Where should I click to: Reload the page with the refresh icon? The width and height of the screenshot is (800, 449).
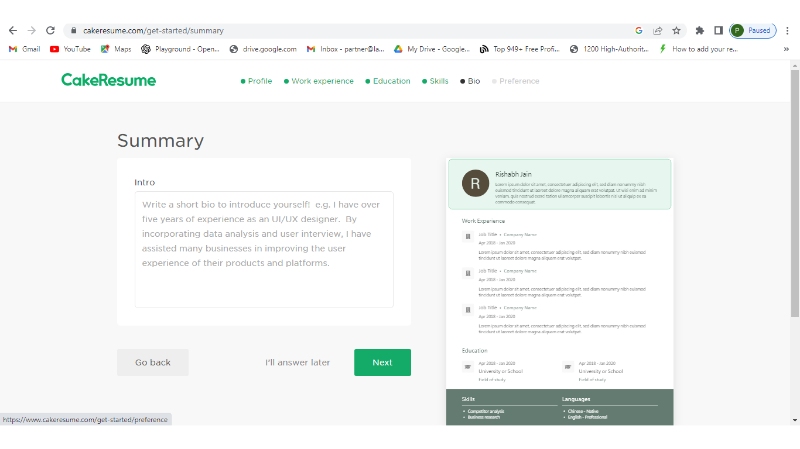[x=50, y=31]
